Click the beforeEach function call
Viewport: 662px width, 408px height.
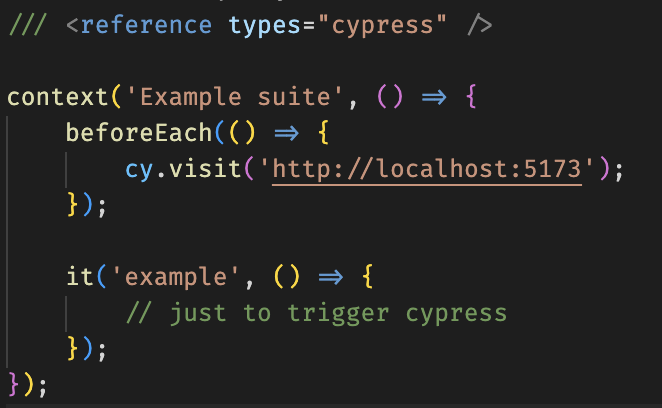[x=130, y=133]
